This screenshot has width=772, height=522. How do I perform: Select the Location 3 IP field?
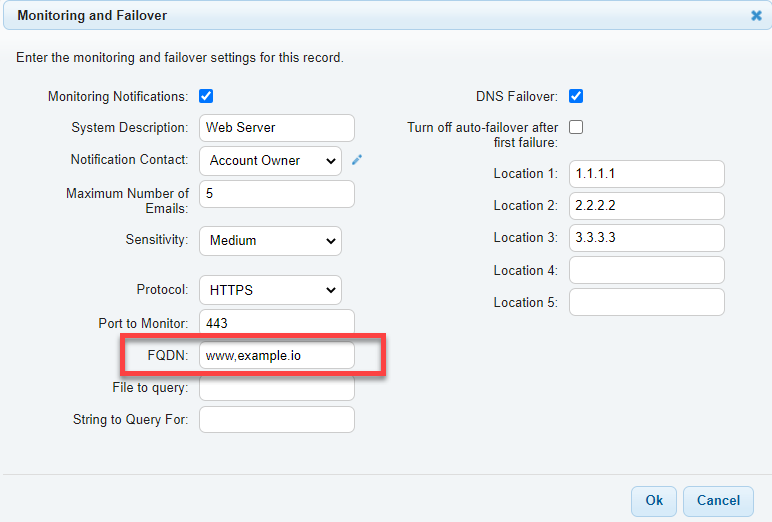646,238
